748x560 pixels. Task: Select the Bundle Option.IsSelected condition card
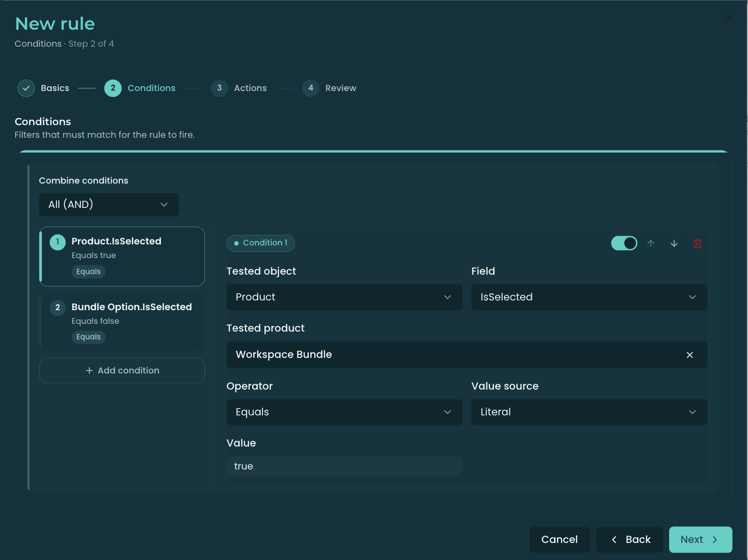[122, 322]
